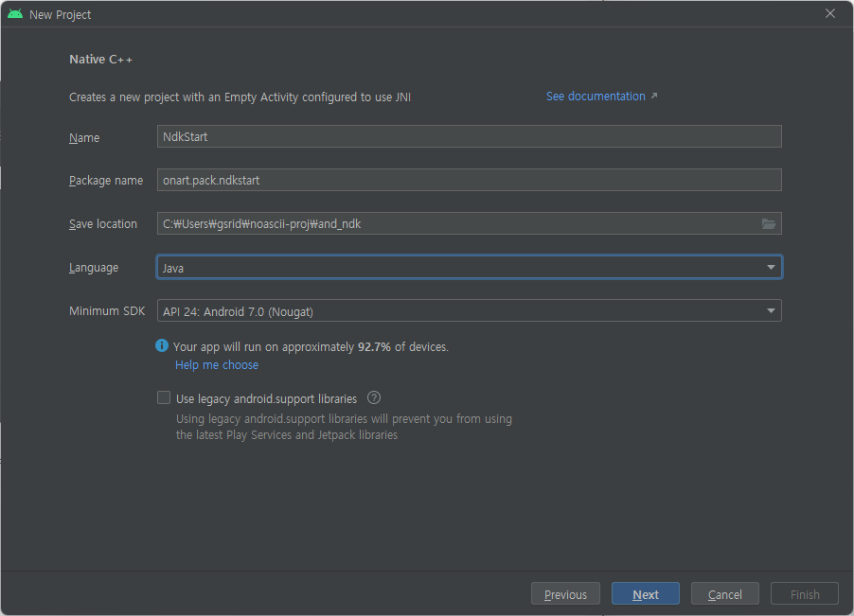The width and height of the screenshot is (854, 616).
Task: Click the legacy libraries warning text
Action: click(344, 427)
